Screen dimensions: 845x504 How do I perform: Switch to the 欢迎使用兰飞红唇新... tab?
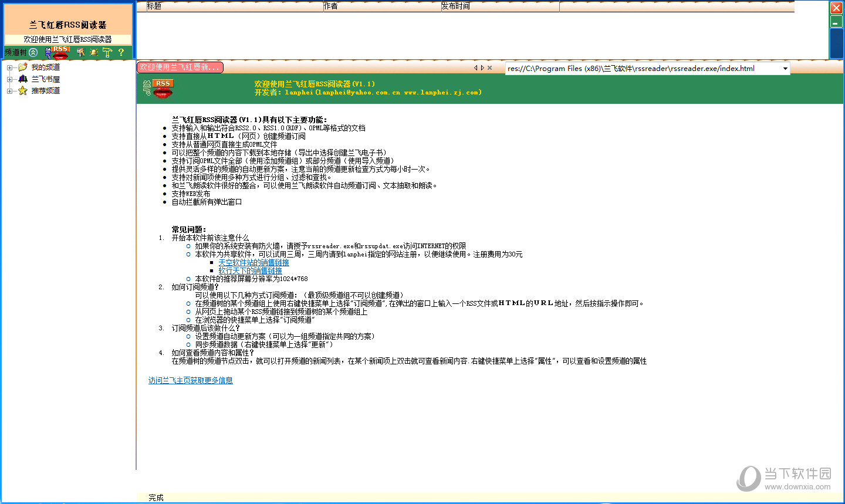tap(180, 67)
